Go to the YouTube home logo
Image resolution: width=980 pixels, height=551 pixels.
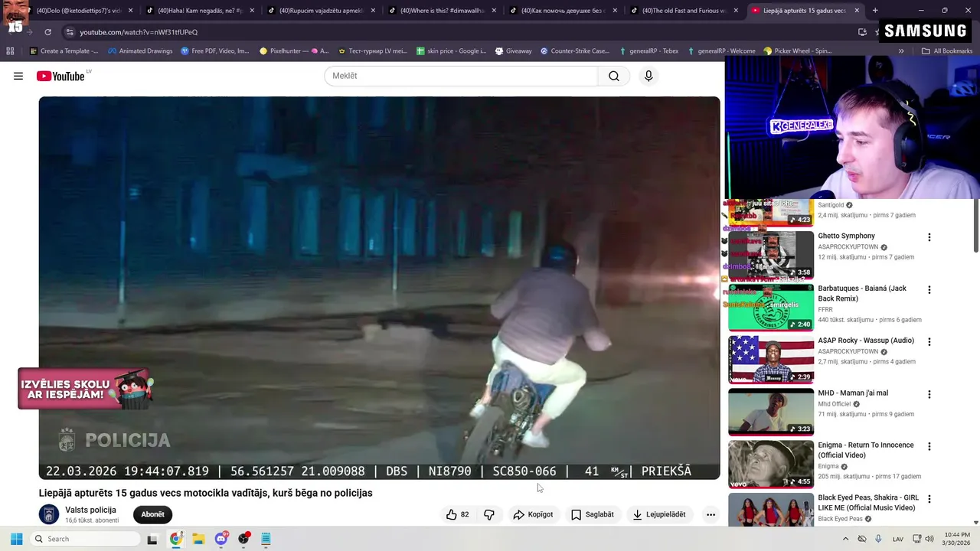click(60, 76)
